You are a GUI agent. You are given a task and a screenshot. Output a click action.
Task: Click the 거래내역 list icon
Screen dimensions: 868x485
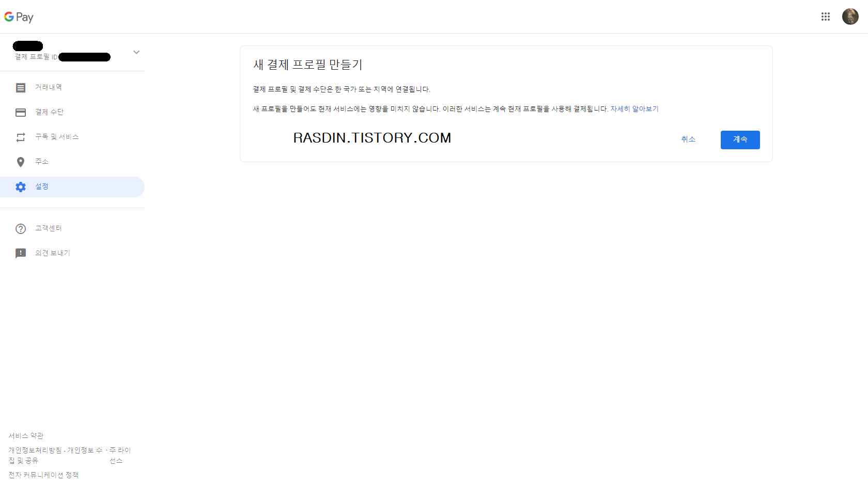point(21,88)
